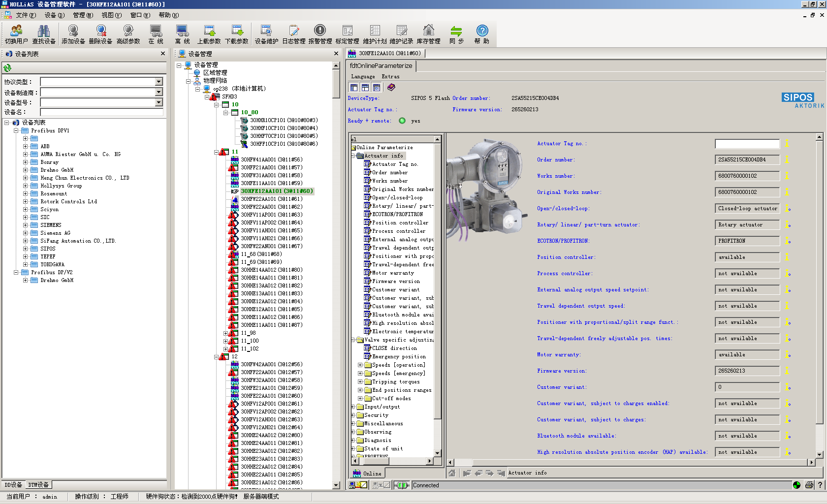Open the purple help book icon
Viewport: 827px width, 504px height.
tap(391, 88)
